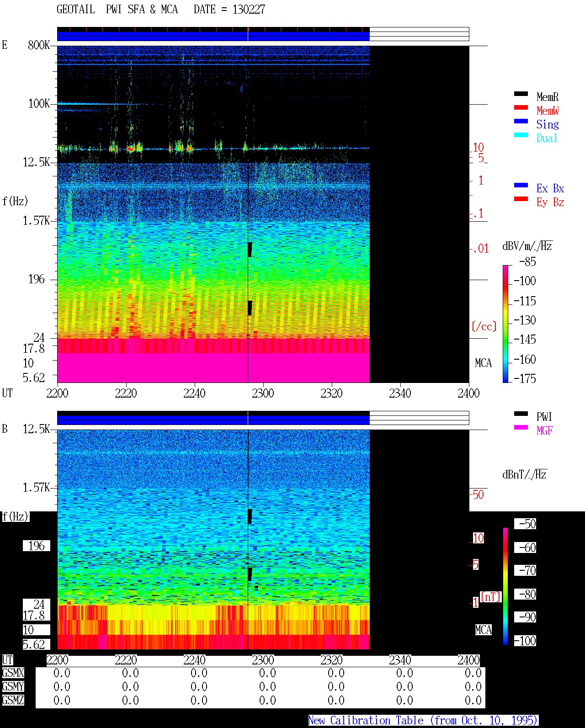The width and height of the screenshot is (585, 728).
Task: Click the red MemW legend swatch
Action: click(521, 108)
